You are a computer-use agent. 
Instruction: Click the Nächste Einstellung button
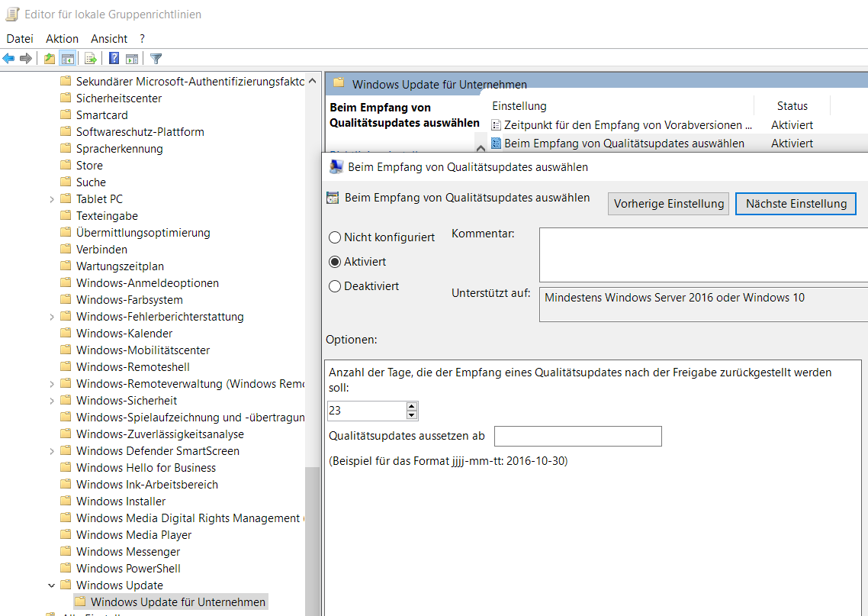pos(796,204)
